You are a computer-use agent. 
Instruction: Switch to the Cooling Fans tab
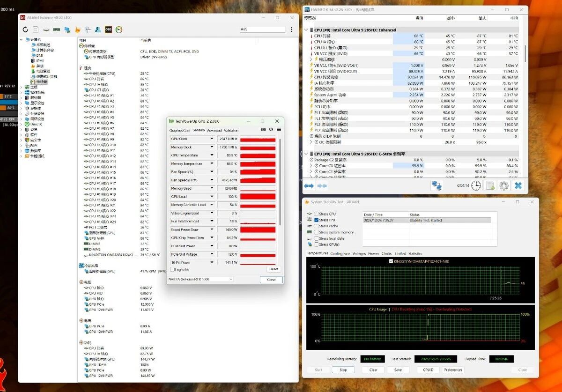coord(340,253)
